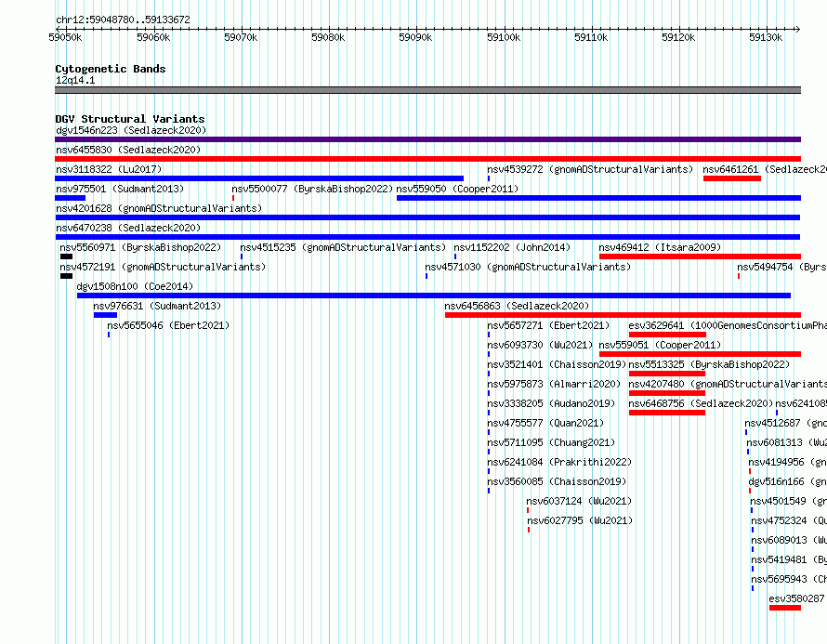Click the 59120k ruler position label
This screenshot has height=644, width=827.
coord(678,37)
